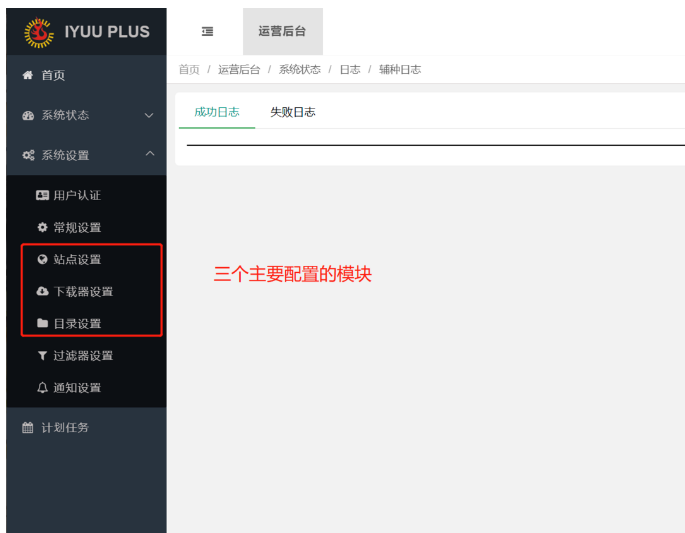Viewport: 685px width, 533px height.
Task: Toggle sidebar collapse icon in header
Action: point(208,31)
